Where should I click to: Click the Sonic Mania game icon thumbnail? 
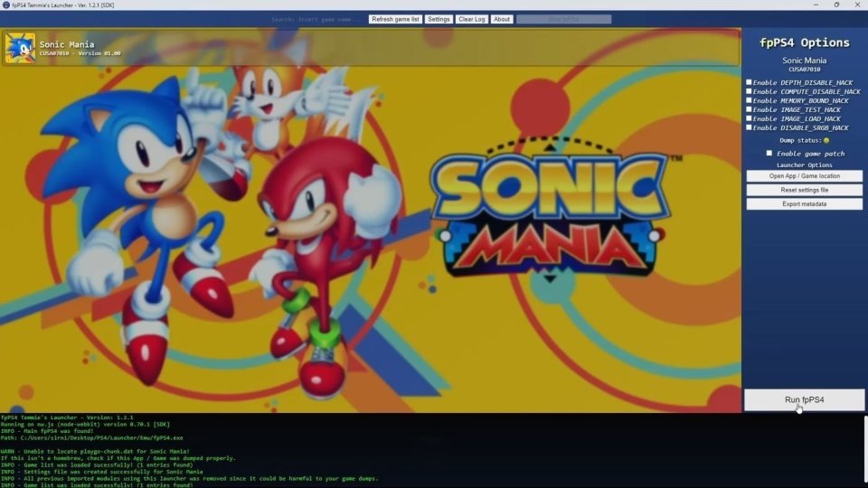[x=20, y=48]
